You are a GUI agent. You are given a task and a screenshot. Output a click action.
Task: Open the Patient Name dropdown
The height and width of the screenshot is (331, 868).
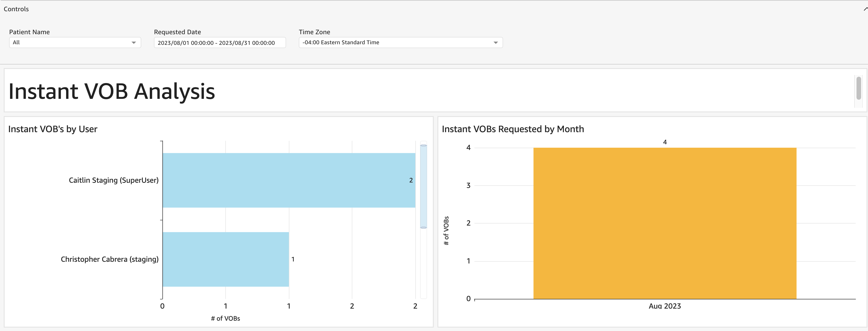click(71, 43)
